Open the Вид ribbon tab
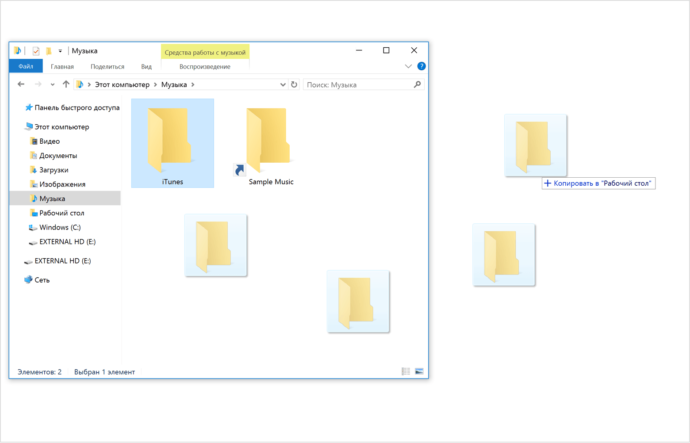This screenshot has width=690, height=443. tap(146, 66)
